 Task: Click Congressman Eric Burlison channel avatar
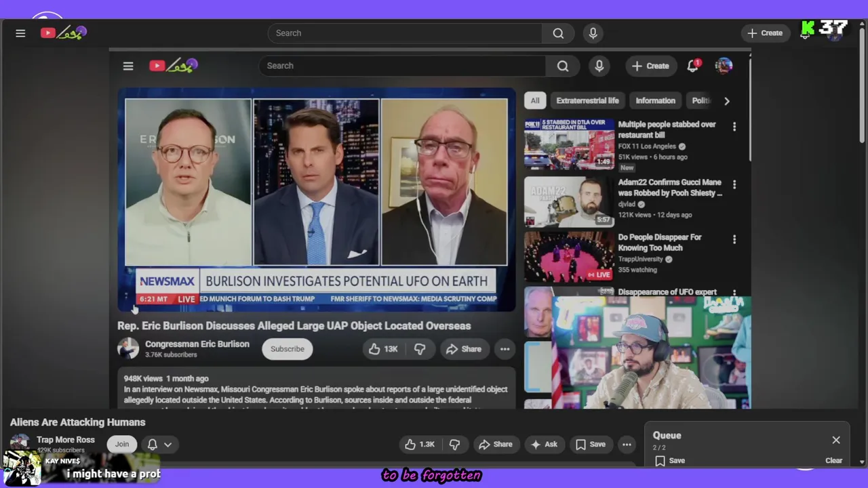point(128,348)
